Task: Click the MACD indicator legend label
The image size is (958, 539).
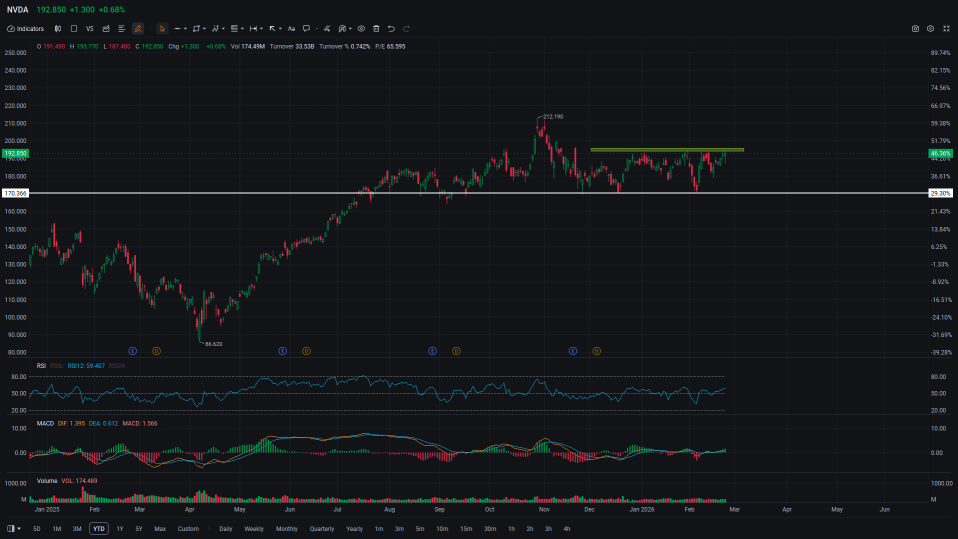Action: 45,423
